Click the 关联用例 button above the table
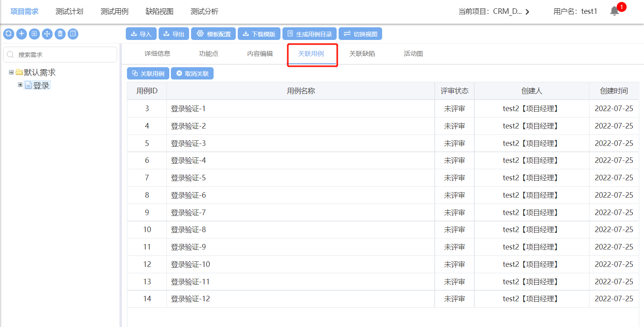 [148, 74]
